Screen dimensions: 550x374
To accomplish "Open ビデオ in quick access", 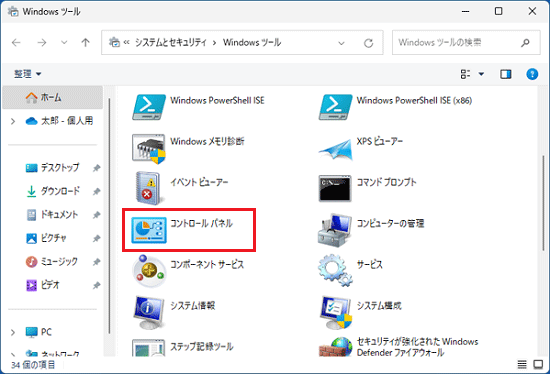I will [x=43, y=285].
